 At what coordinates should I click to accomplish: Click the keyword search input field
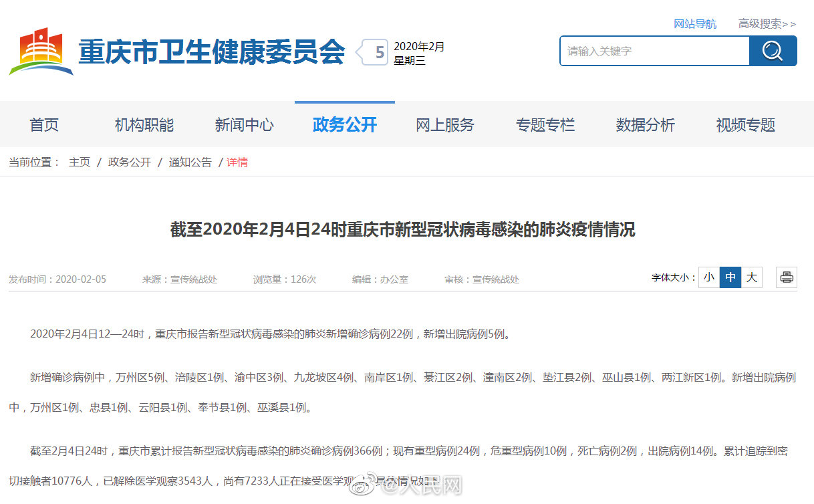coord(654,51)
